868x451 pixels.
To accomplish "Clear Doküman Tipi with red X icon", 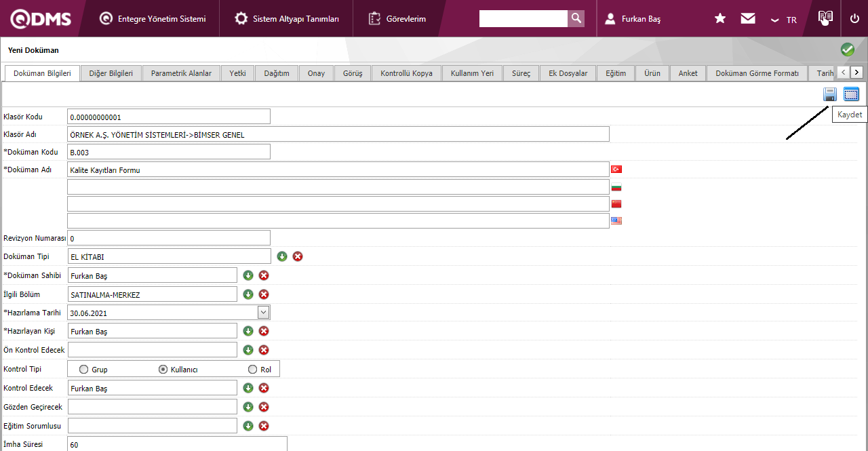I will (x=298, y=256).
